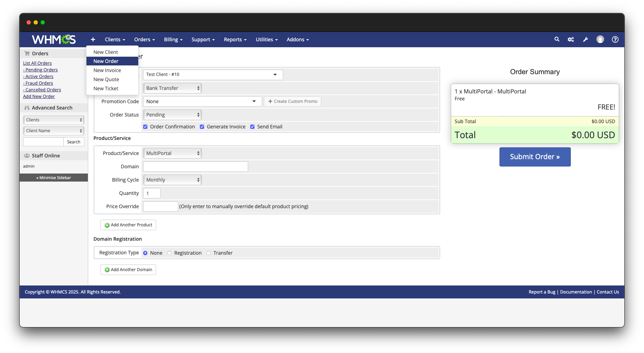Screen dimensions: 644x353
Task: Click the Submit Order button
Action: 535,157
